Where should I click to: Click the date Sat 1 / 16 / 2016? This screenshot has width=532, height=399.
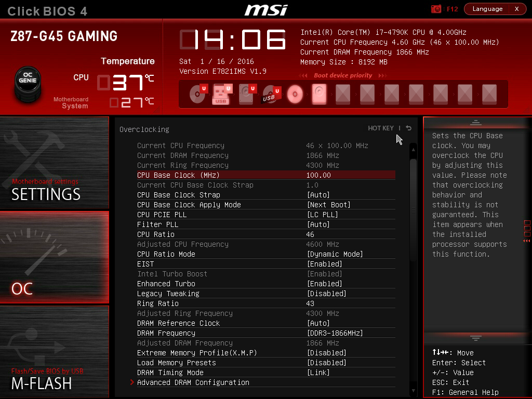coord(217,61)
